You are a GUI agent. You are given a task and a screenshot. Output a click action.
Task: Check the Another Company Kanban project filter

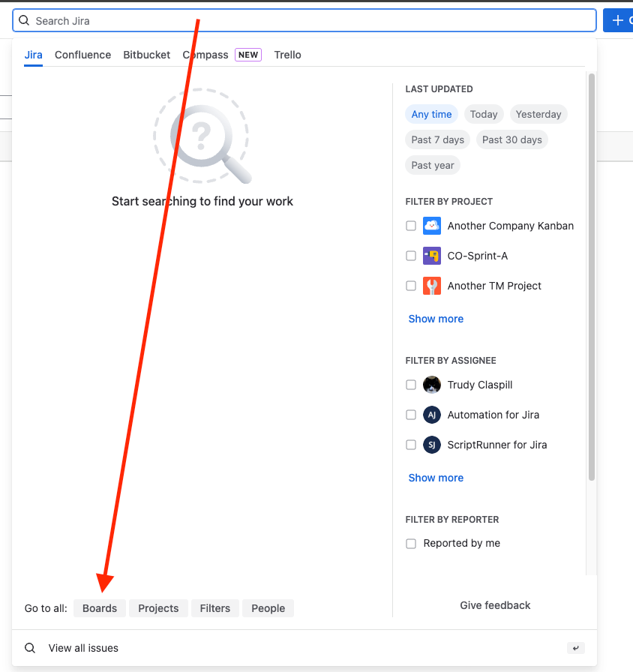point(411,226)
